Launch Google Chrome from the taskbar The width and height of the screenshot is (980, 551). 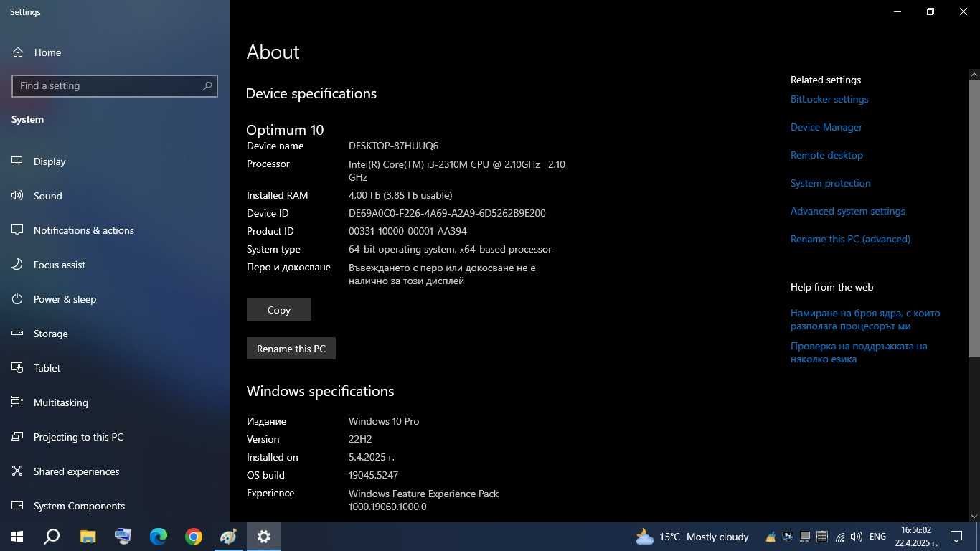click(194, 537)
